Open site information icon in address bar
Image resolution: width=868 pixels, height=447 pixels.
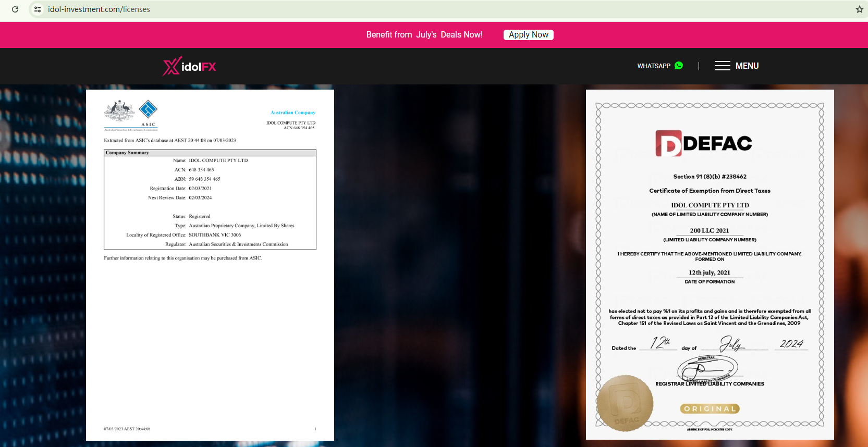37,9
